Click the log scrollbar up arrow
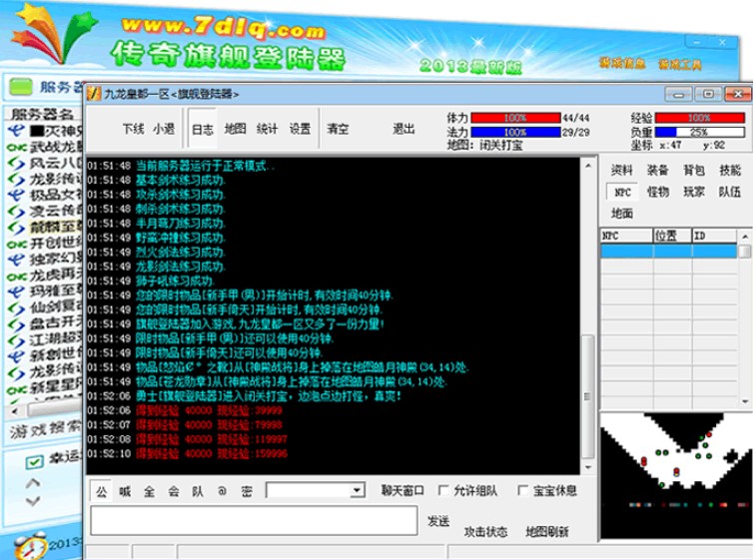The image size is (753, 560). [x=588, y=166]
